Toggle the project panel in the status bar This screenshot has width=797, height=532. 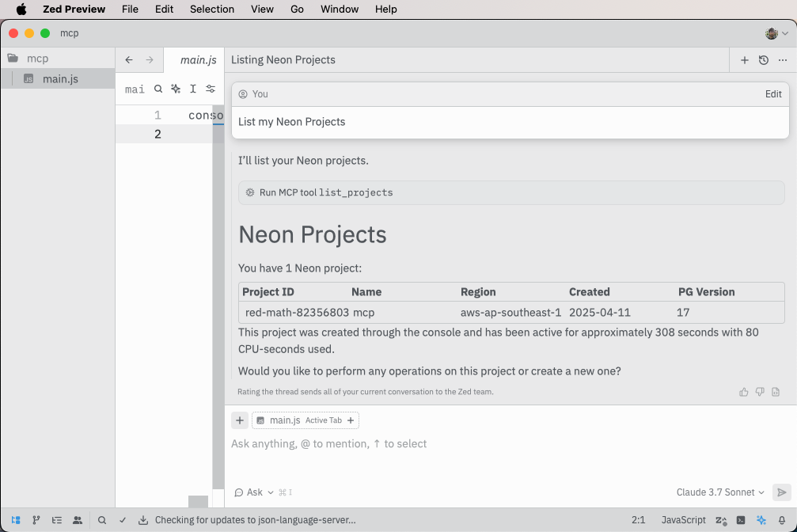[x=14, y=520]
